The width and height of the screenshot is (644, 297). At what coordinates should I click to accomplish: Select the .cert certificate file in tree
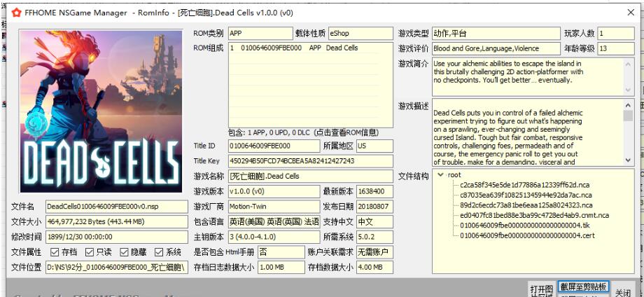pos(527,236)
